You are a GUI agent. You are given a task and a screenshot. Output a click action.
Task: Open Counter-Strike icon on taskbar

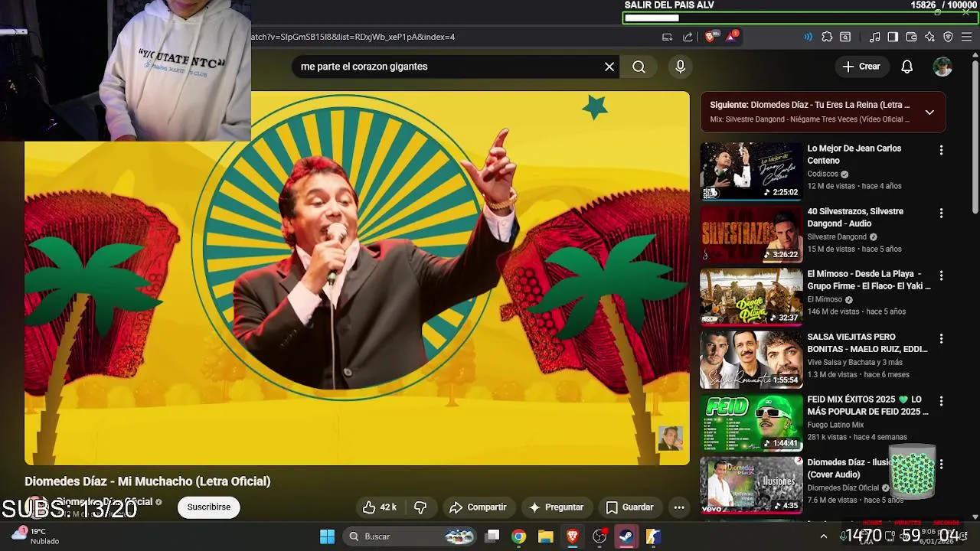click(x=653, y=536)
